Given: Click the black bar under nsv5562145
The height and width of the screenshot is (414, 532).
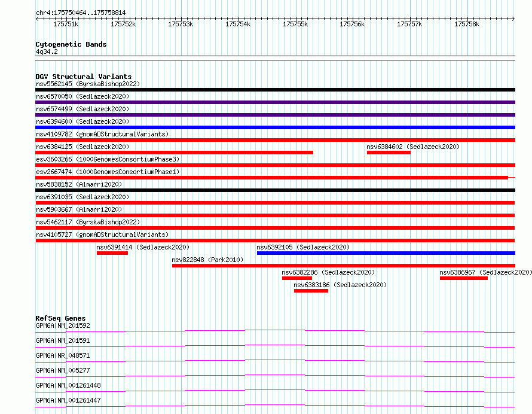Looking at the screenshot, I should 276,90.
